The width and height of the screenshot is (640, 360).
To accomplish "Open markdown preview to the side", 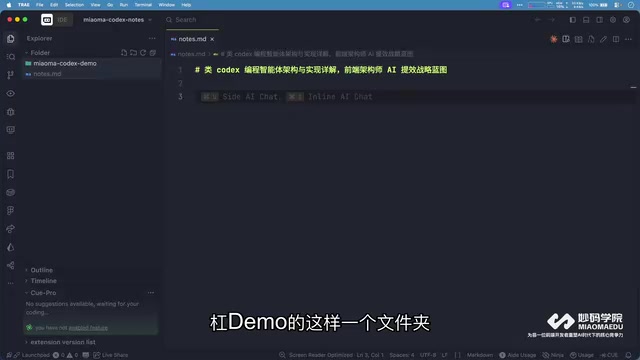I will click(566, 39).
